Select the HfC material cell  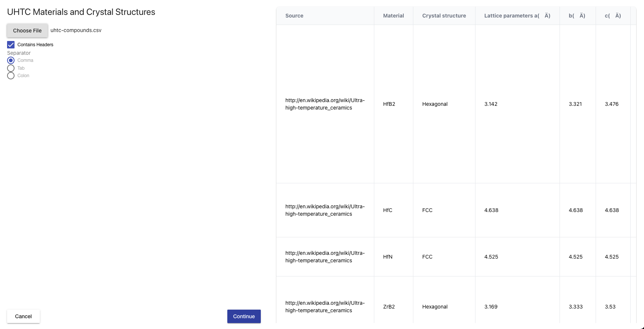(388, 210)
